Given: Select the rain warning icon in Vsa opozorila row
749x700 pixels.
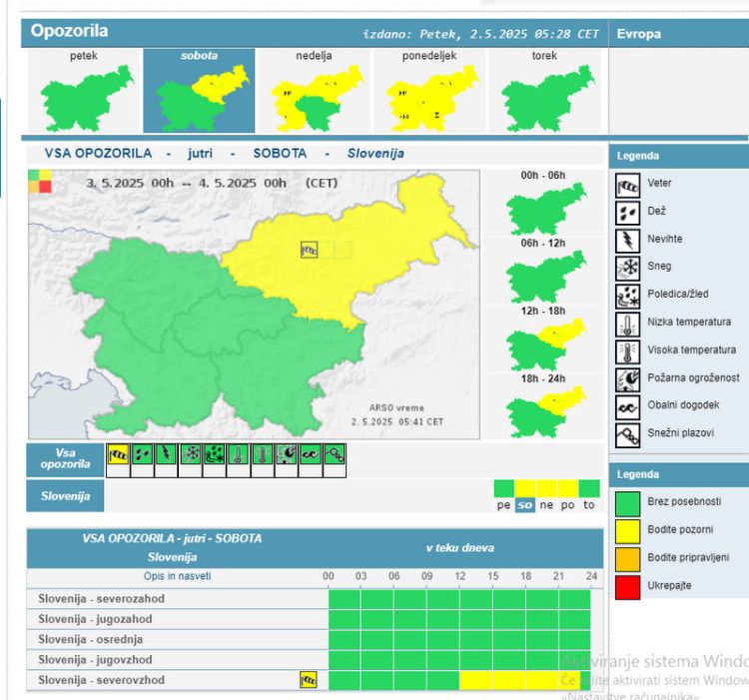Looking at the screenshot, I should (x=142, y=454).
